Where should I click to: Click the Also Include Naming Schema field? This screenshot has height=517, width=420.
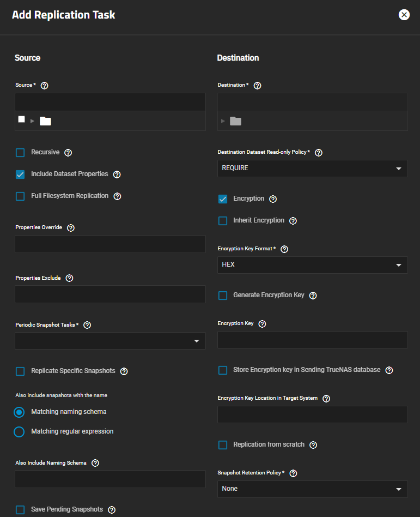[110, 479]
